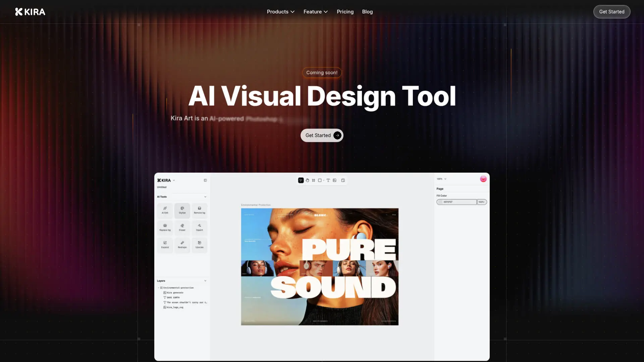Open the 100% zoom dropdown
The image size is (644, 362).
441,179
